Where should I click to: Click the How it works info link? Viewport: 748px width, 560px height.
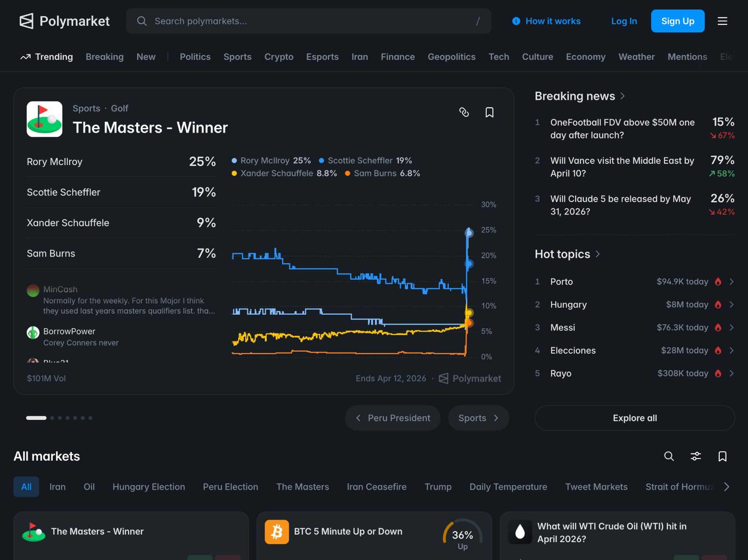[546, 21]
